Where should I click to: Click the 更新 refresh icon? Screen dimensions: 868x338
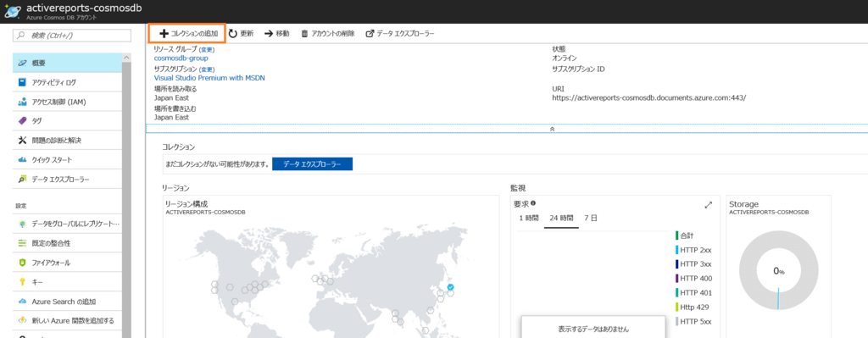(x=233, y=34)
